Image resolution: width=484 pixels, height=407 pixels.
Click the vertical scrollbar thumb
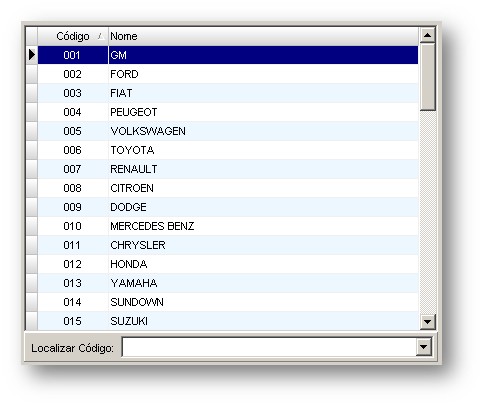[428, 77]
